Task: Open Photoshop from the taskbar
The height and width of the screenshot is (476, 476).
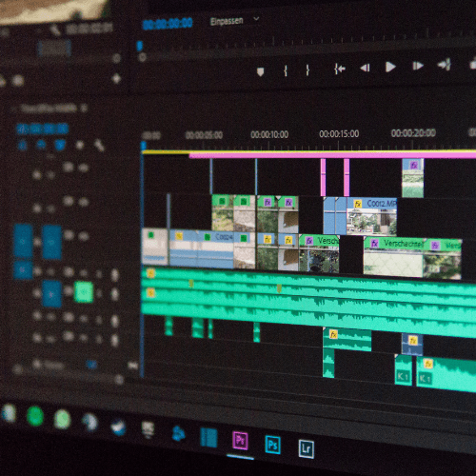Action: click(x=272, y=445)
